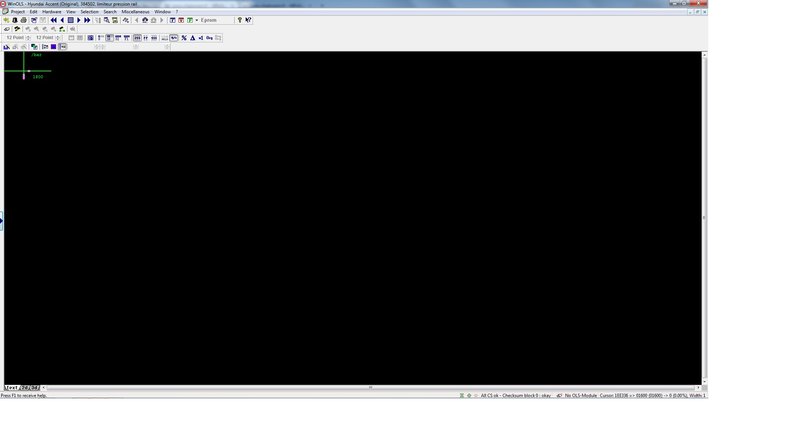The height and width of the screenshot is (431, 799).
Task: Open the ? help menu
Action: [x=177, y=11]
